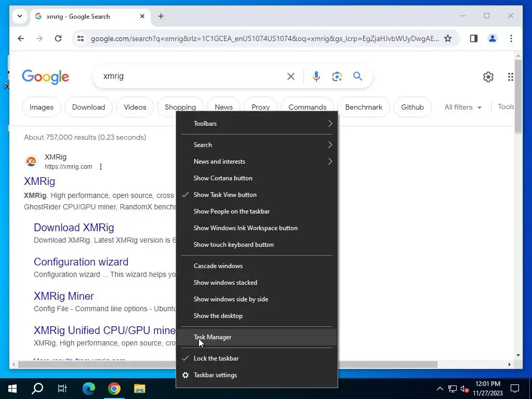The width and height of the screenshot is (532, 399).
Task: Enable Show Windows Ink Workspace button
Action: point(257,228)
